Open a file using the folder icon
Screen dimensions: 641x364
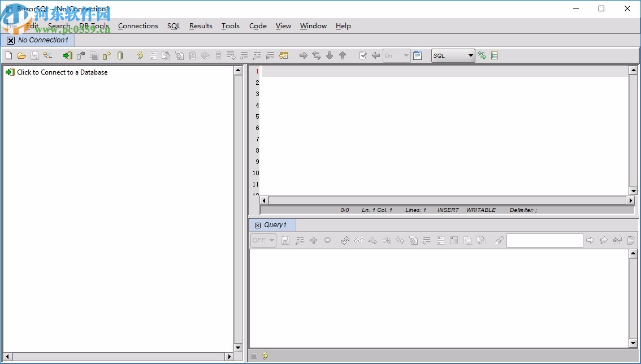(x=21, y=55)
